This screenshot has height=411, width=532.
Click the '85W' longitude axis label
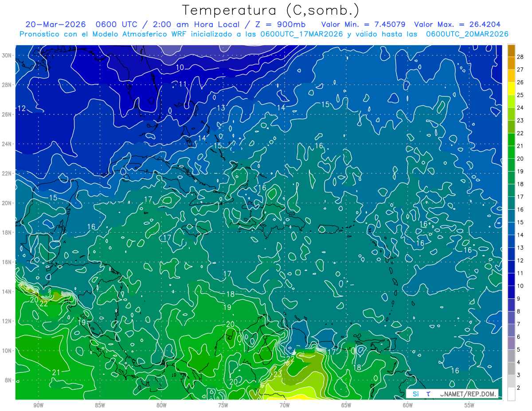click(x=100, y=405)
